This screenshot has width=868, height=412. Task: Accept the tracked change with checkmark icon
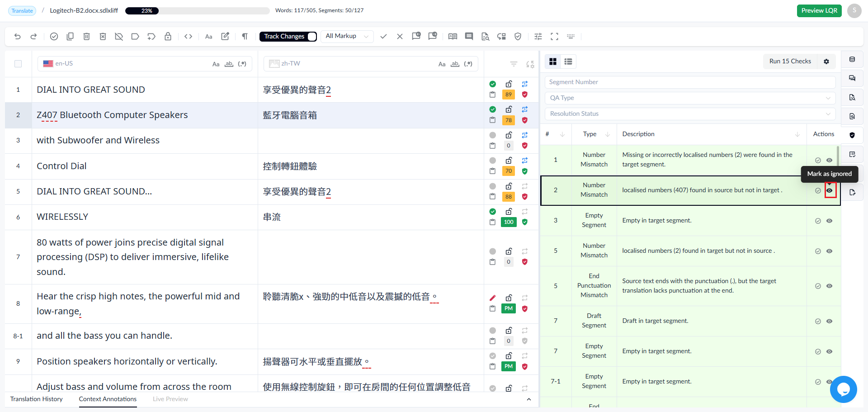tap(383, 37)
